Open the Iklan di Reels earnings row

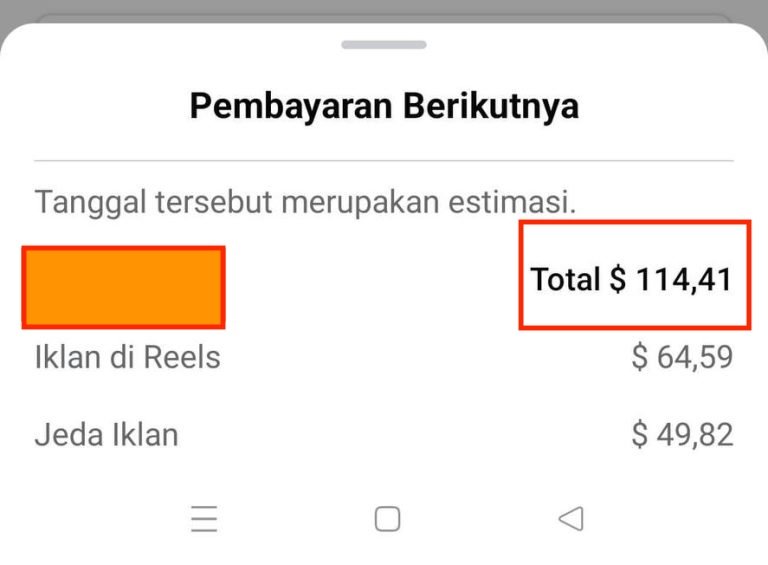click(384, 356)
